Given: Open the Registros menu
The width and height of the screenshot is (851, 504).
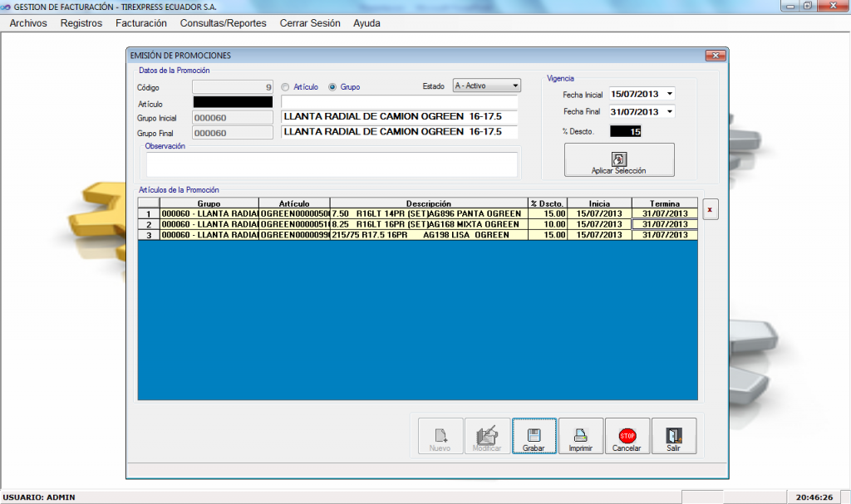Looking at the screenshot, I should click(x=81, y=23).
